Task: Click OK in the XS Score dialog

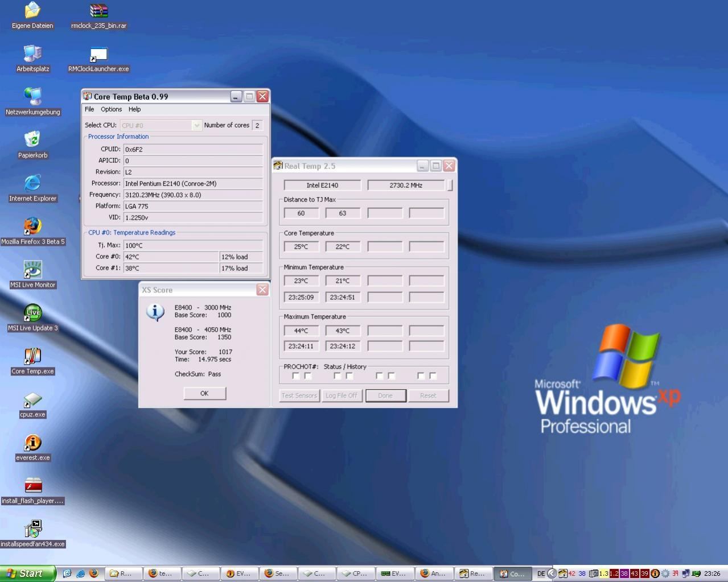Action: [204, 393]
